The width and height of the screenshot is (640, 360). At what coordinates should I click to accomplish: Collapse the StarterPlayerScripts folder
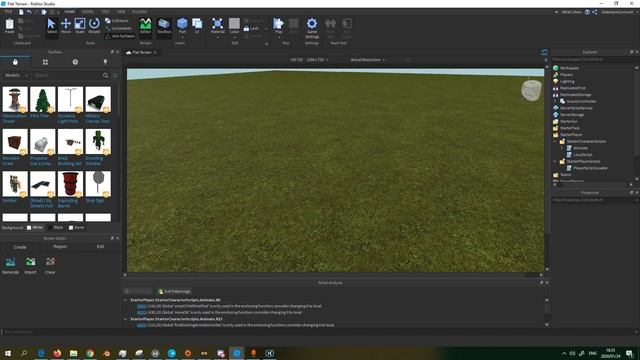[556, 161]
